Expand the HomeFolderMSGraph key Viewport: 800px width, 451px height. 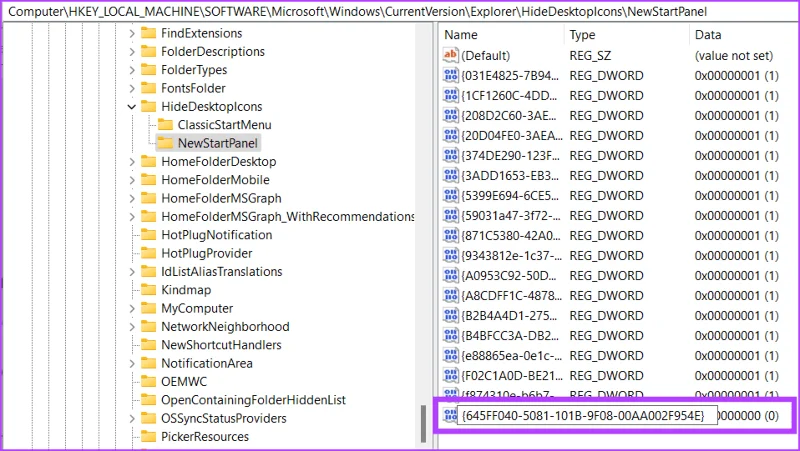point(132,198)
